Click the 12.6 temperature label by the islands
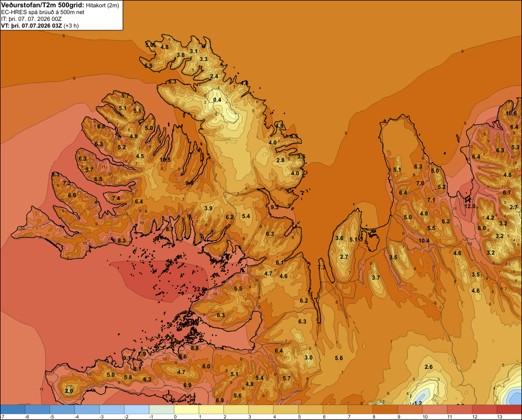Image resolution: width=522 pixels, height=420 pixels. point(200,289)
